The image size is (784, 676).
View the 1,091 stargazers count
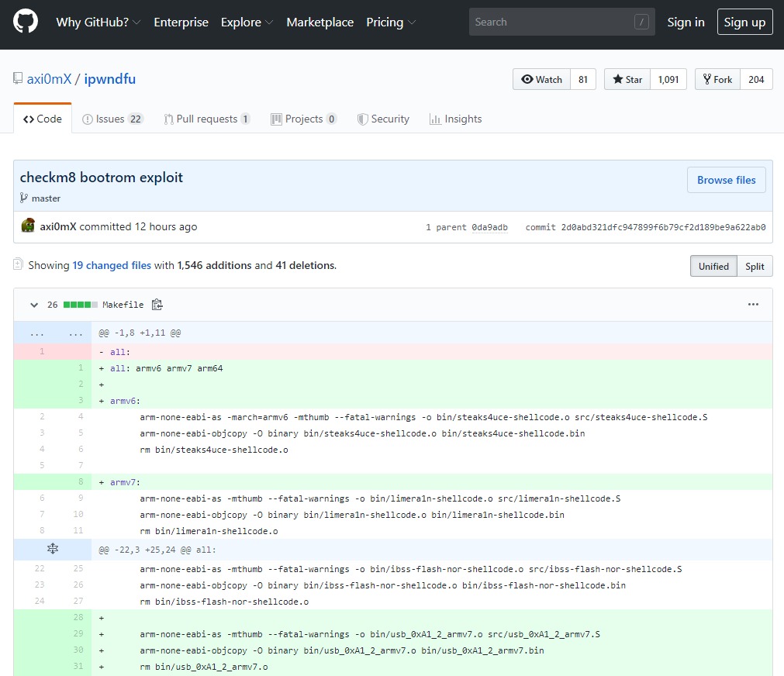click(x=668, y=80)
